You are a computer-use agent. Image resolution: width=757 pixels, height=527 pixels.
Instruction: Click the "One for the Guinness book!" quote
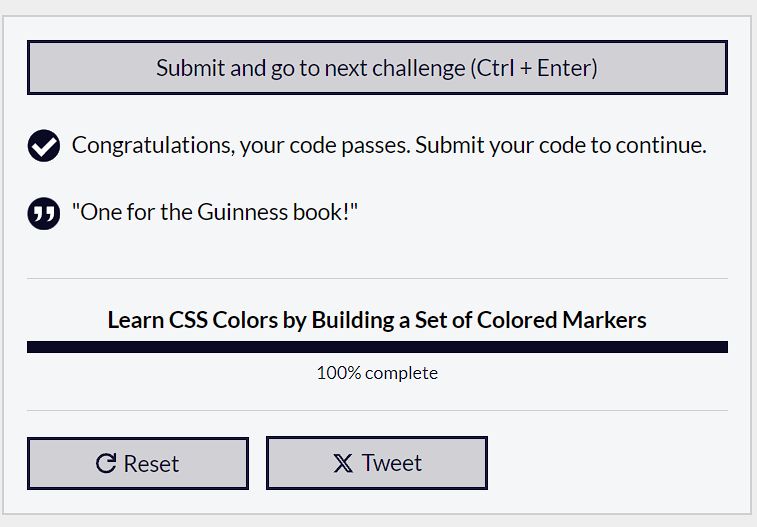[x=215, y=212]
